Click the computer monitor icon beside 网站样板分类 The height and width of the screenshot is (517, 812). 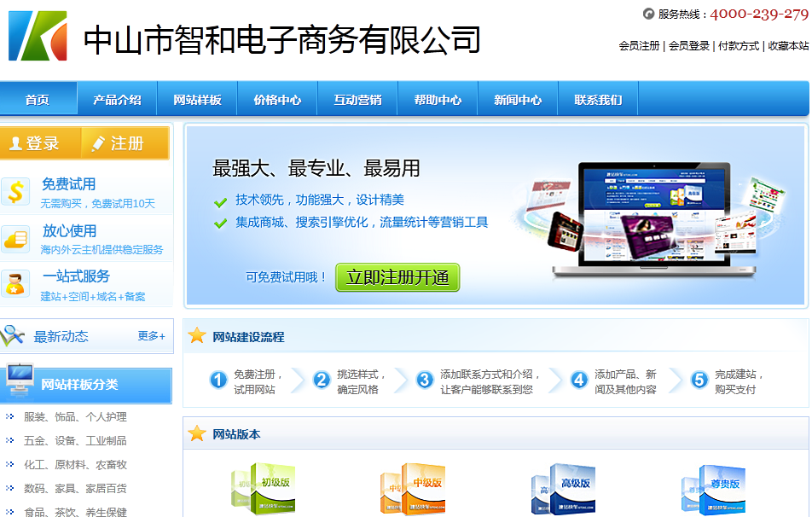[x=20, y=383]
